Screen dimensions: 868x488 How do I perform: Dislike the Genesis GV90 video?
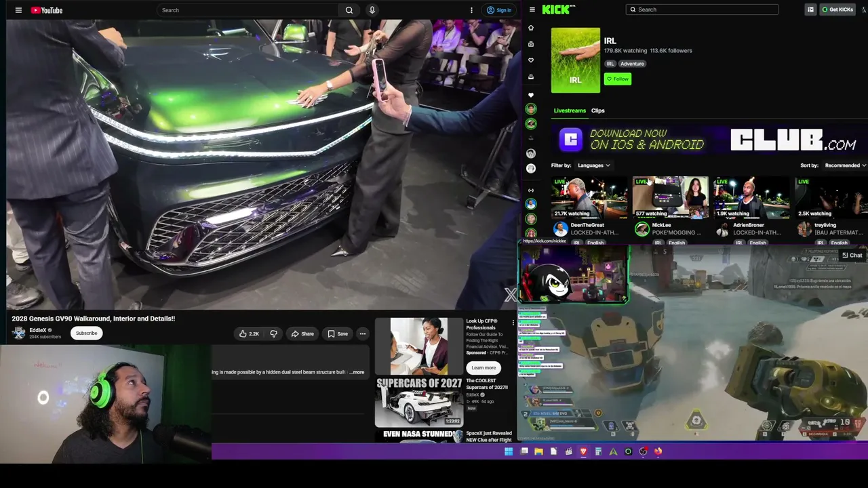(x=274, y=333)
